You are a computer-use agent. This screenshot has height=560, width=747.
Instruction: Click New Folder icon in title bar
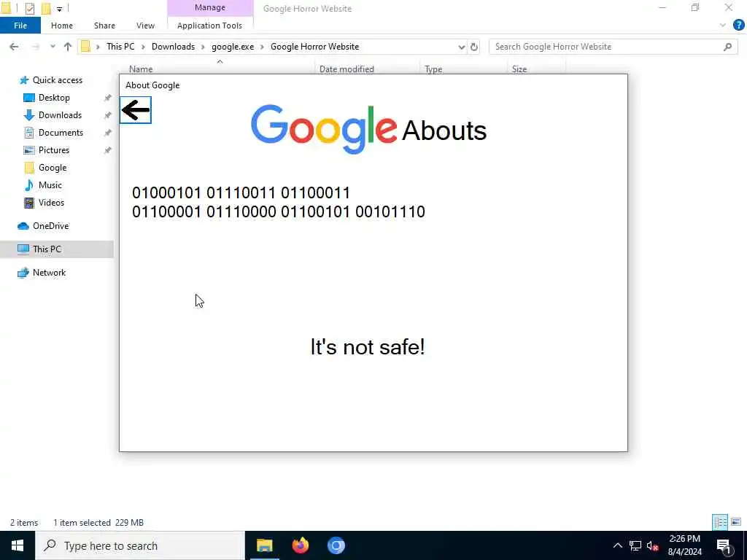tap(46, 8)
